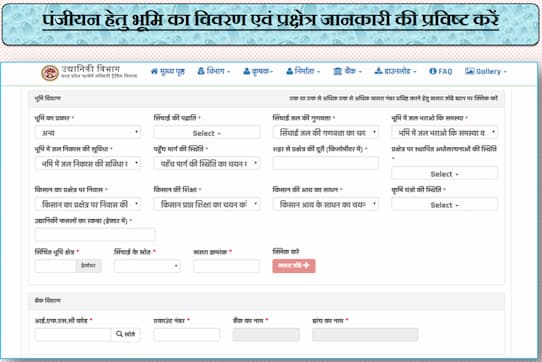This screenshot has height=362, width=542.
Task: Click the branch name field
Action: pos(365,335)
